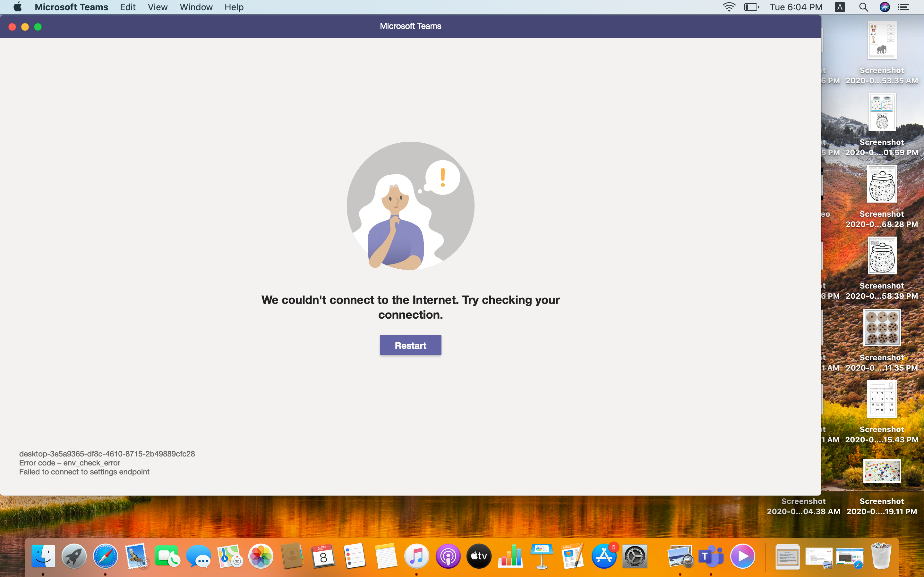Launch Safari from the dock

[105, 556]
